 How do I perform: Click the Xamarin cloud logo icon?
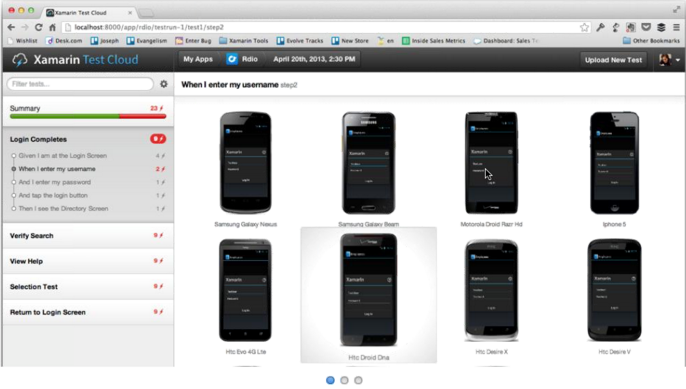click(x=19, y=60)
